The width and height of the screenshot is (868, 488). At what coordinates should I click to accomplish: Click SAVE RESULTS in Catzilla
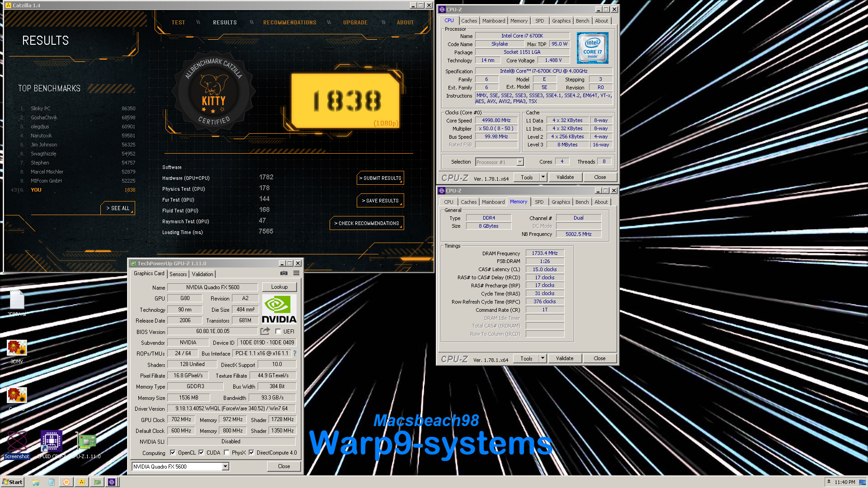[x=380, y=201]
